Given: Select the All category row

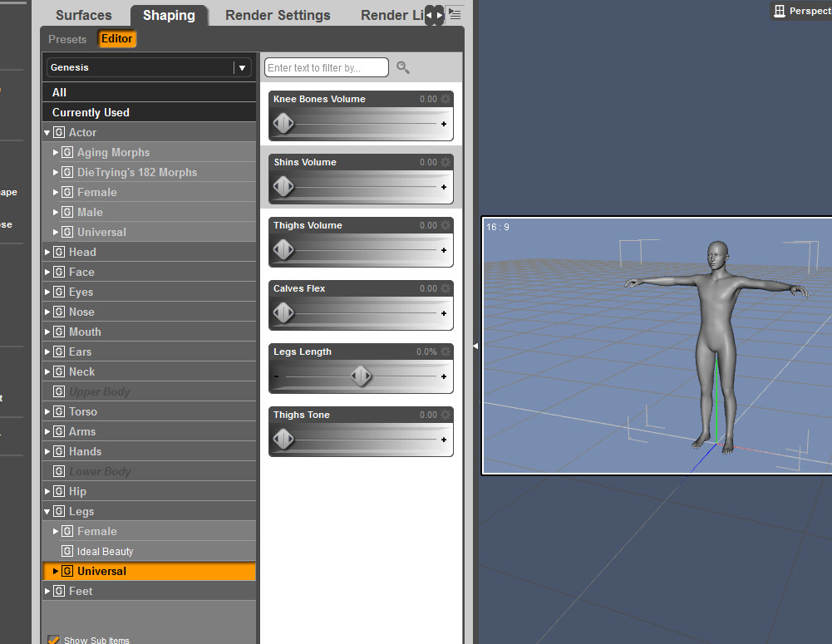Looking at the screenshot, I should click(x=149, y=92).
